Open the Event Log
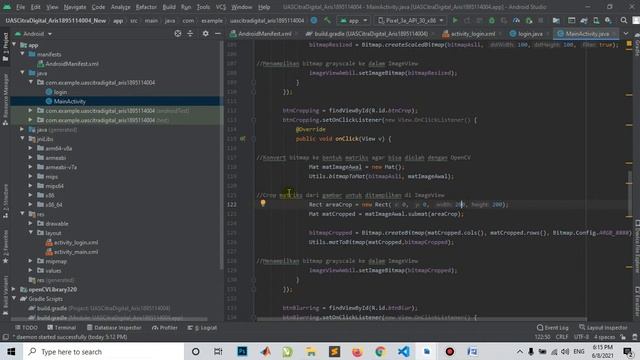The height and width of the screenshot is (360, 640). pyautogui.click(x=553, y=328)
